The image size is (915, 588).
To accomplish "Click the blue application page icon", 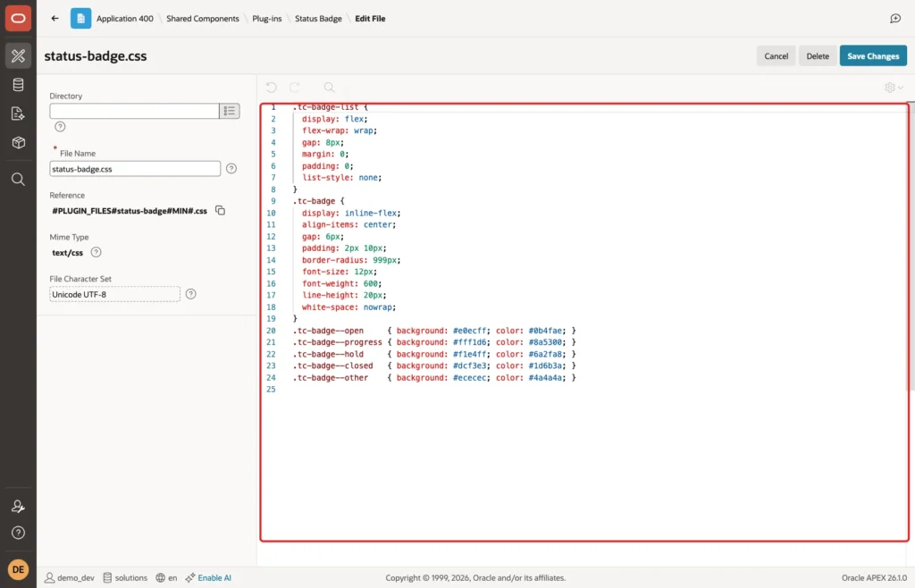I will [80, 18].
